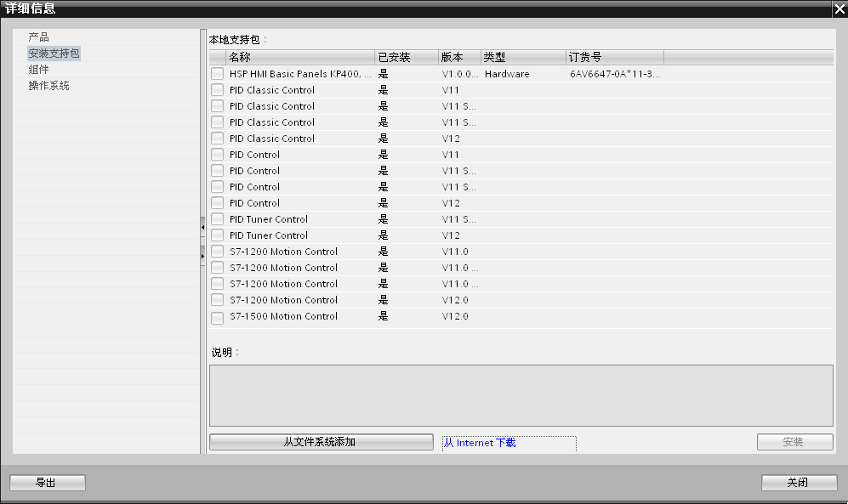Click 是 in the HSP HMI Basic Panels row
848x504 pixels.
coord(383,74)
